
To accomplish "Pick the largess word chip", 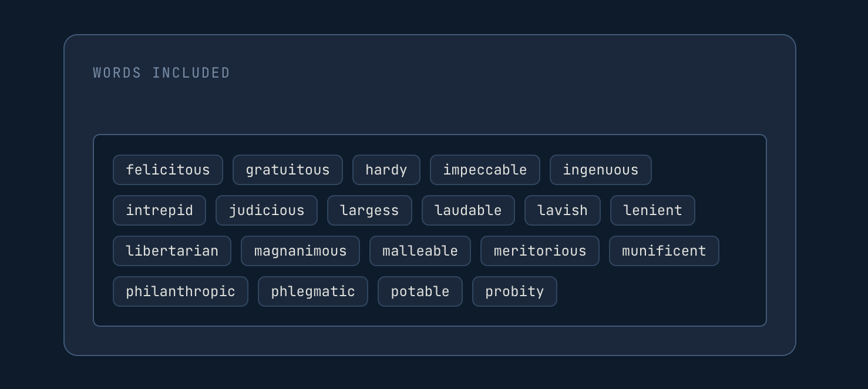I will (369, 210).
